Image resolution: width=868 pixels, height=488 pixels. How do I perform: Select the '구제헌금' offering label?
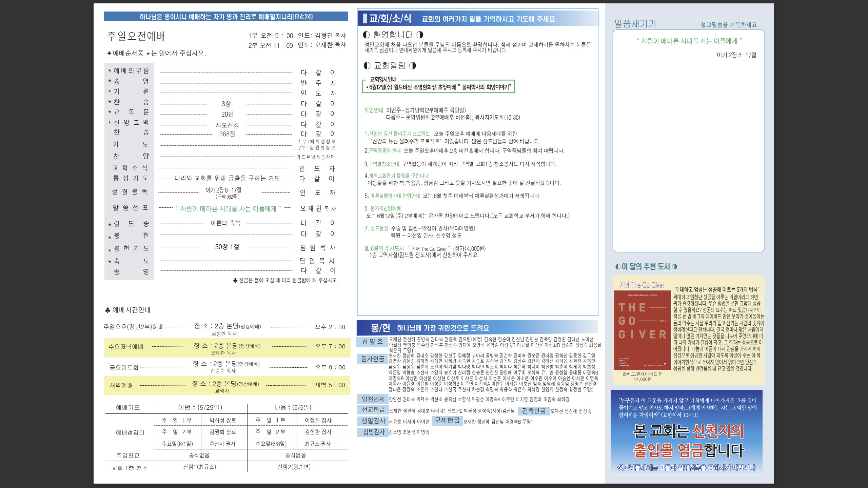point(447,420)
